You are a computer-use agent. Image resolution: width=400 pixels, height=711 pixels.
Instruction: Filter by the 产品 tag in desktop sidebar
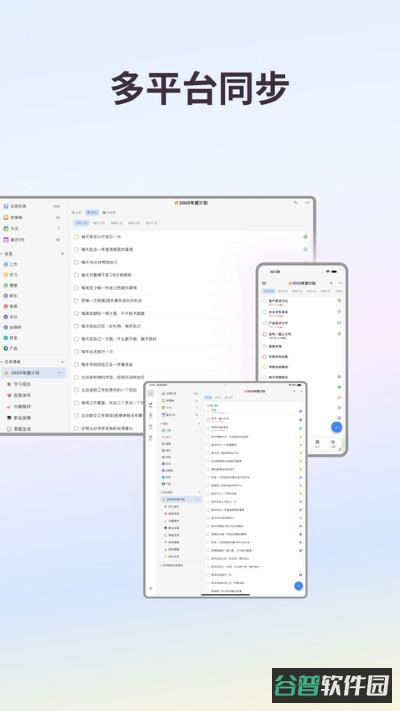[x=11, y=348]
